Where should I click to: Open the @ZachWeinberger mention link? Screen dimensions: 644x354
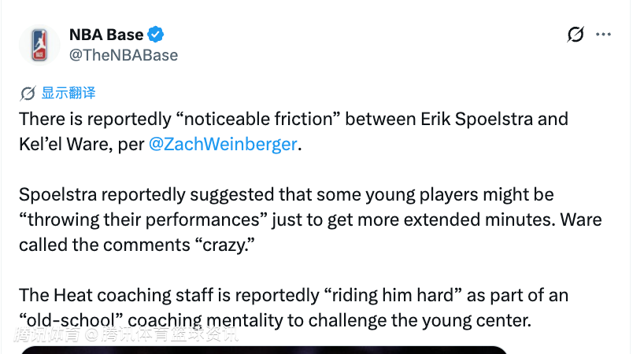coord(224,144)
